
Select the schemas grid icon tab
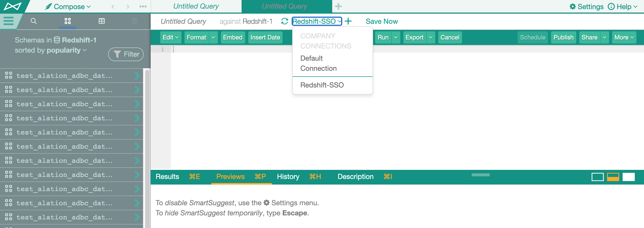(67, 21)
